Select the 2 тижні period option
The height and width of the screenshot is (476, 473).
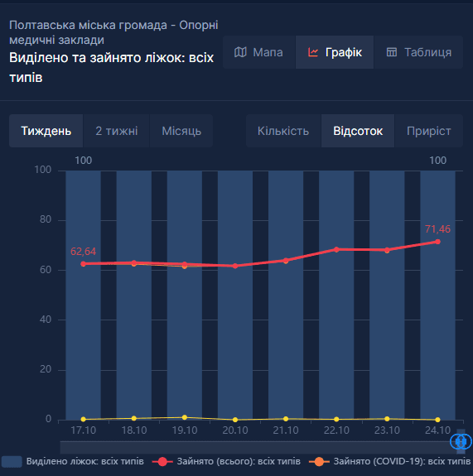tap(117, 131)
